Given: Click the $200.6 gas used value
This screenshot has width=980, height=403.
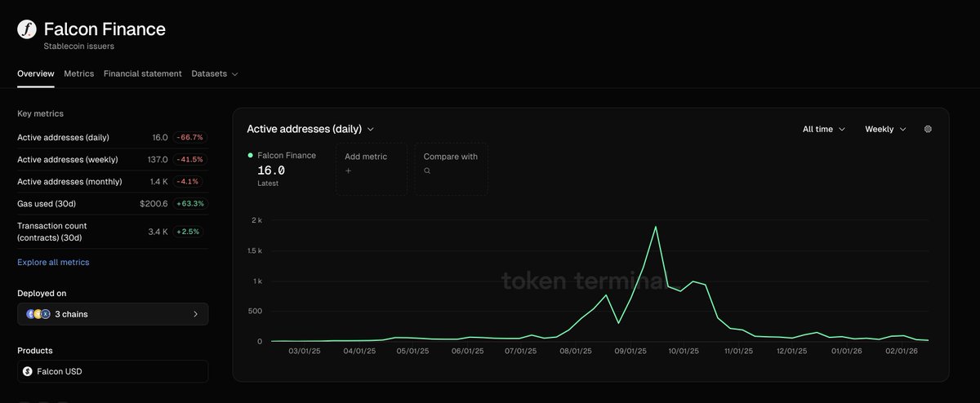Looking at the screenshot, I should click(154, 203).
